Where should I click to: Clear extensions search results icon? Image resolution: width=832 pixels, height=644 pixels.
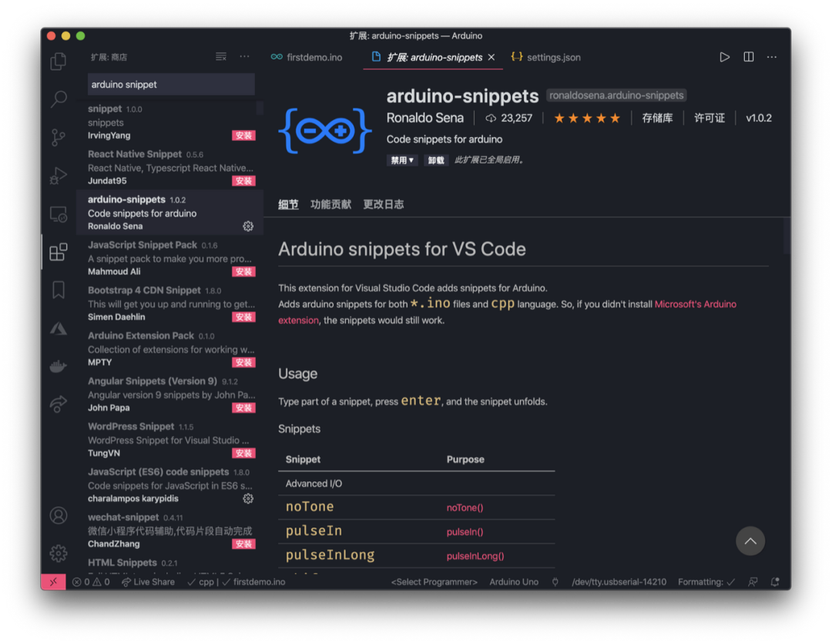[221, 57]
